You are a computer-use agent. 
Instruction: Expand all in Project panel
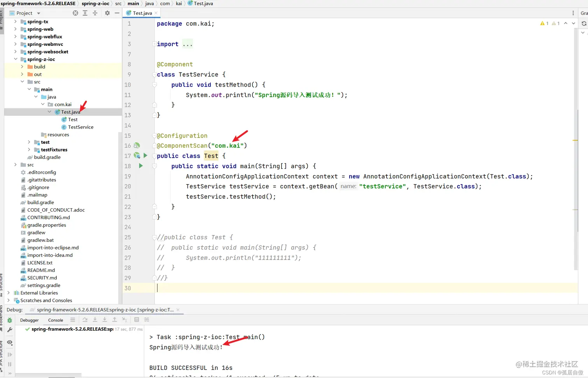(85, 13)
